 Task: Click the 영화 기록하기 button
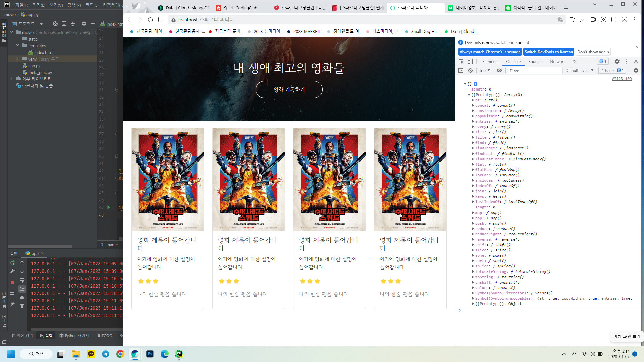[289, 89]
